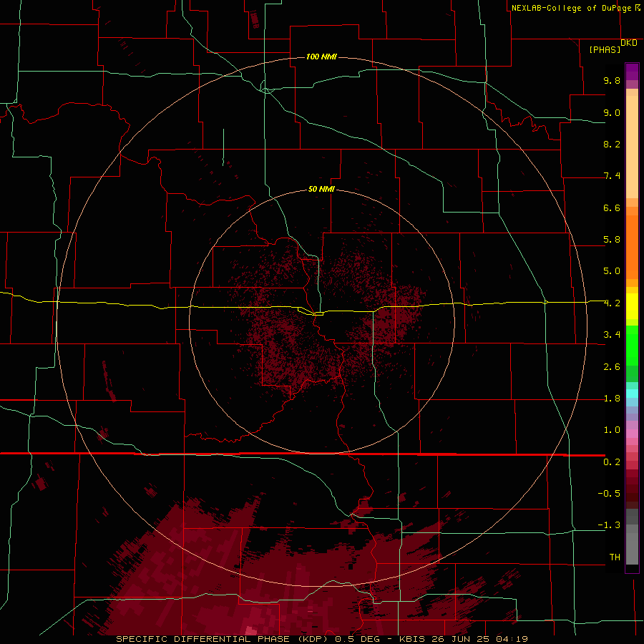Click the DKD label above the color scale
Viewport: 644px width, 644px height.
(629, 43)
